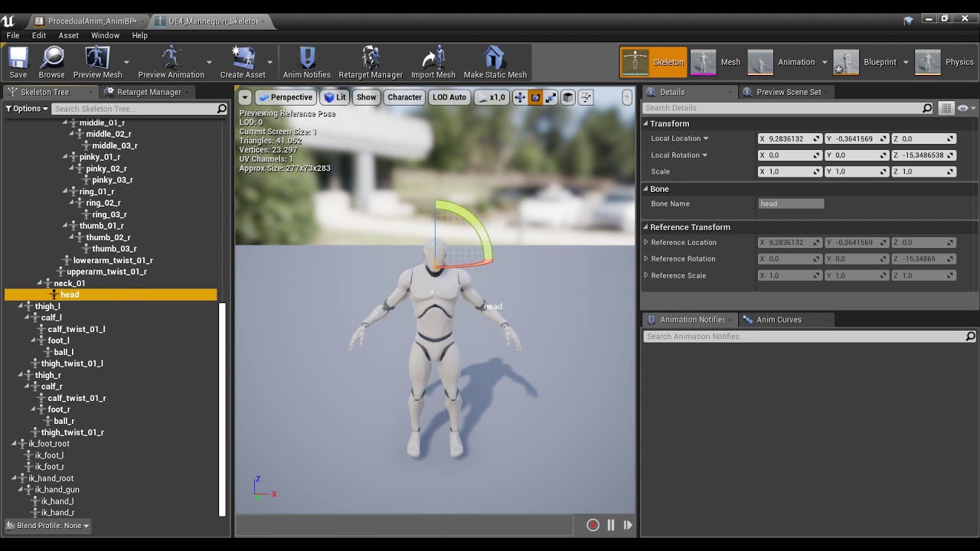Pause the preview playback
This screenshot has width=980, height=551.
(611, 525)
